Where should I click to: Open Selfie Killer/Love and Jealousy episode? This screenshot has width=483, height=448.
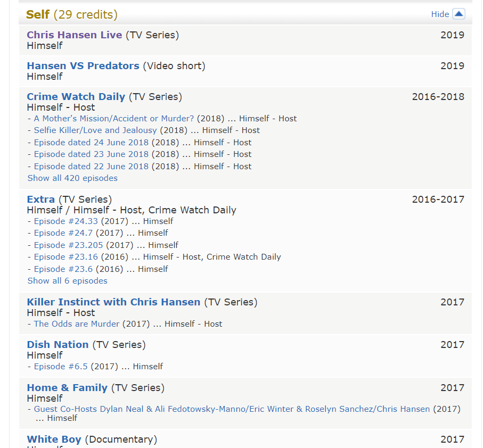pyautogui.click(x=95, y=130)
